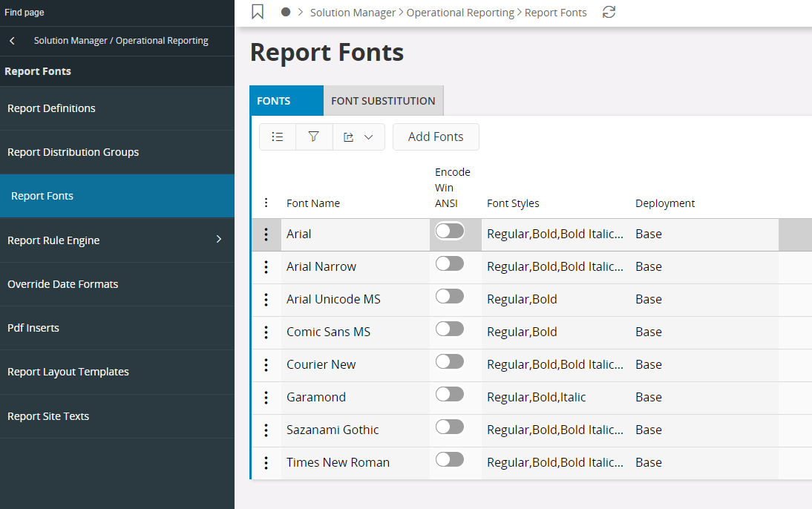
Task: Click the home circle icon in the breadcrumb
Action: 286,12
